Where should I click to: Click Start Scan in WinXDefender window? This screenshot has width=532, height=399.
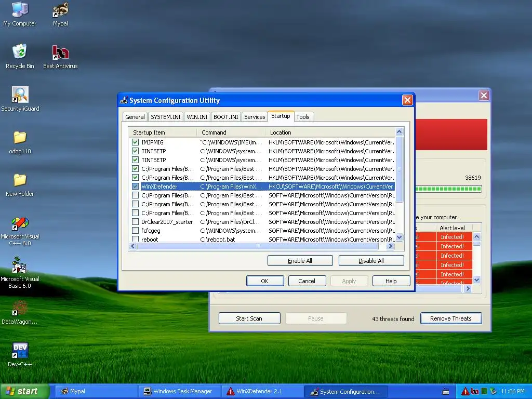coord(249,318)
